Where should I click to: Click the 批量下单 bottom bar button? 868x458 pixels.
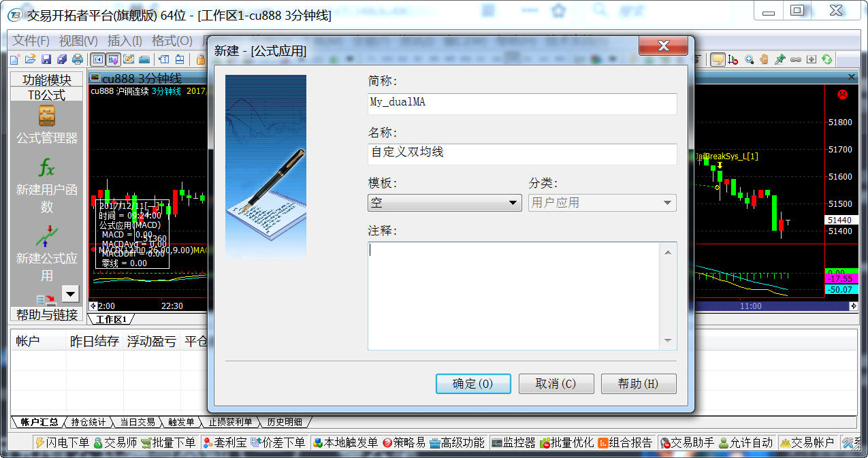(x=169, y=443)
